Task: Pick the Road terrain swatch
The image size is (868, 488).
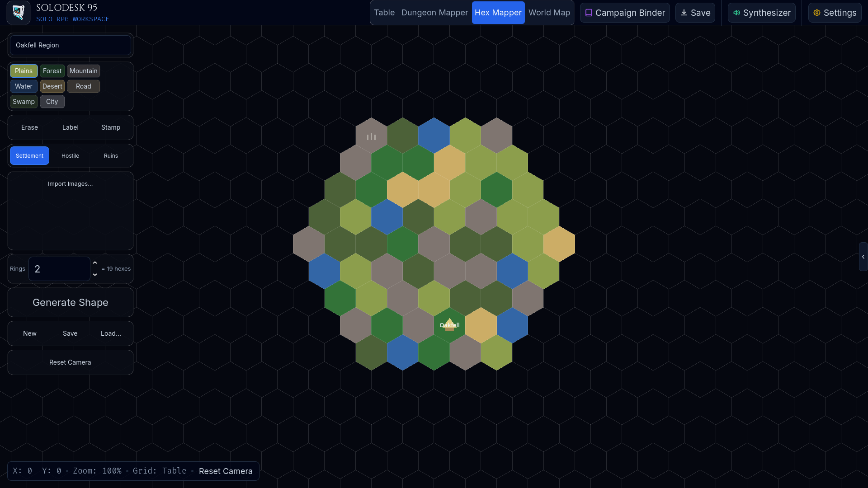Action: [84, 86]
